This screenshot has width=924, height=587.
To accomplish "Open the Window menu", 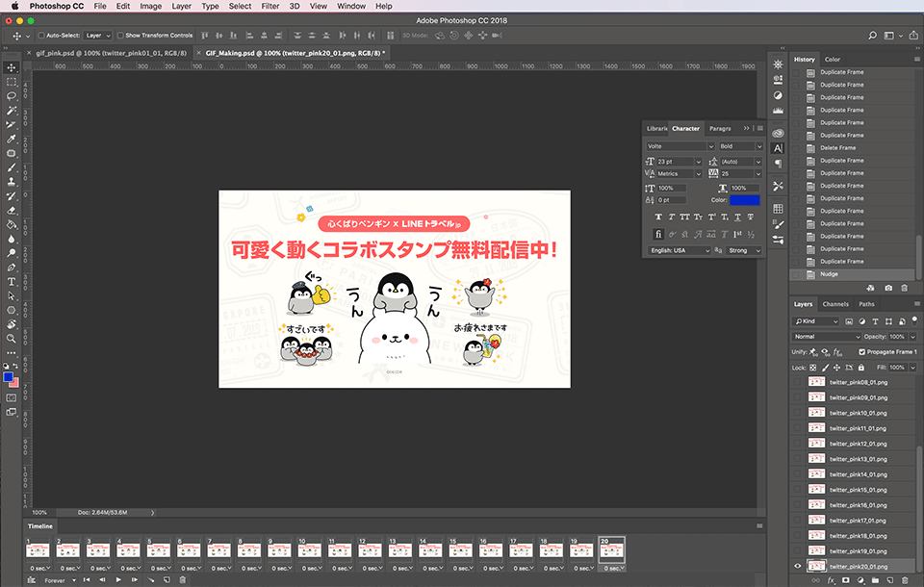I will coord(351,6).
